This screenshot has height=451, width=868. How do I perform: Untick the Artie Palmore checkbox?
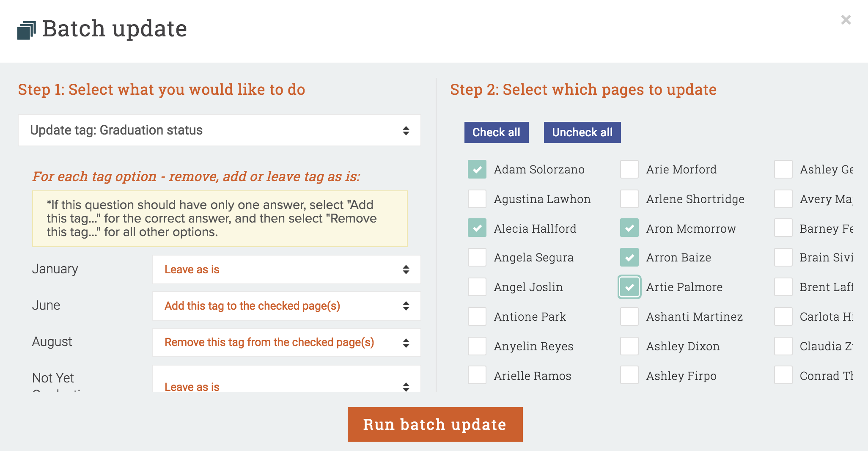pos(629,287)
